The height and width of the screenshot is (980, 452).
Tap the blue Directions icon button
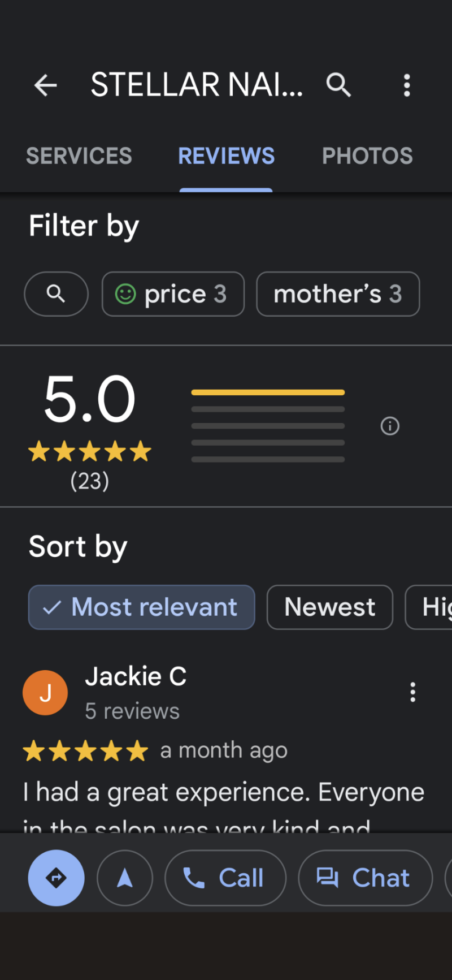[56, 878]
